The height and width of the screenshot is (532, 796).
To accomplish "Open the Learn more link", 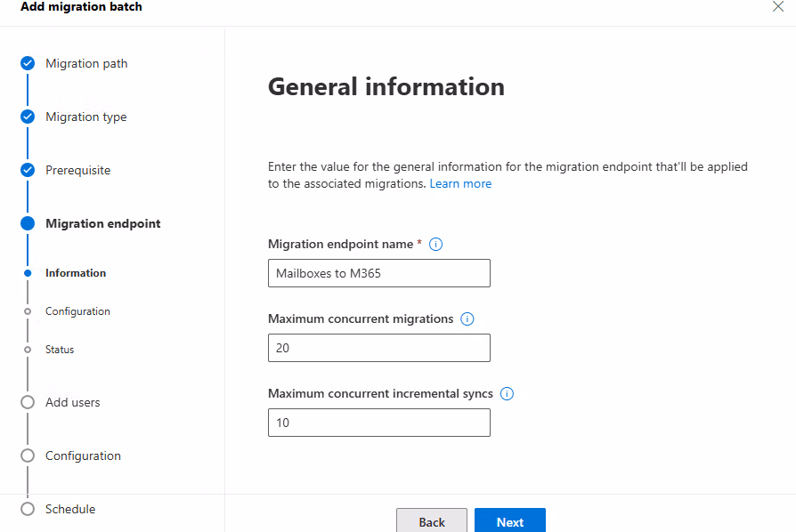I will (460, 183).
